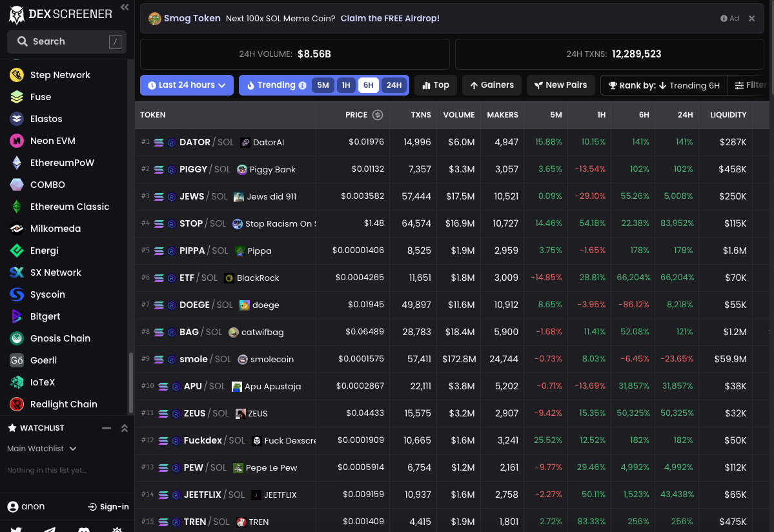Viewport: 774px width, 532px height.
Task: Select the Redlight Chain icon
Action: [x=17, y=404]
